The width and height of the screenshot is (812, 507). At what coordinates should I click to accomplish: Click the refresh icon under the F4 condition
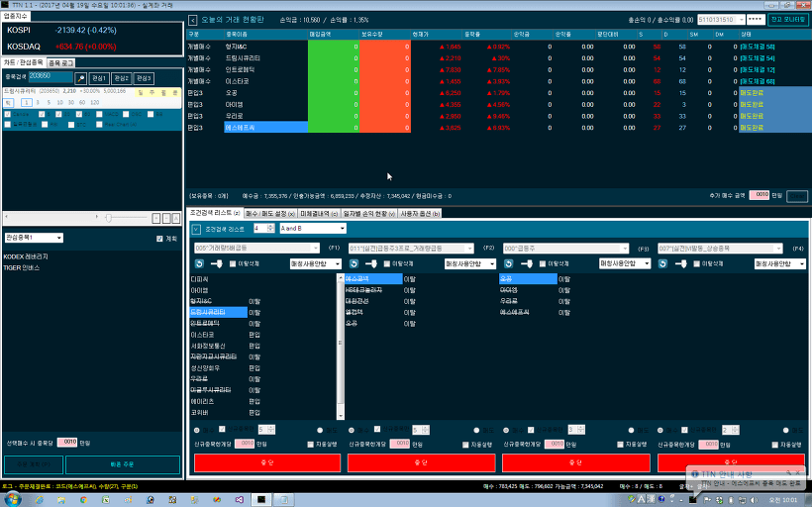pos(662,263)
